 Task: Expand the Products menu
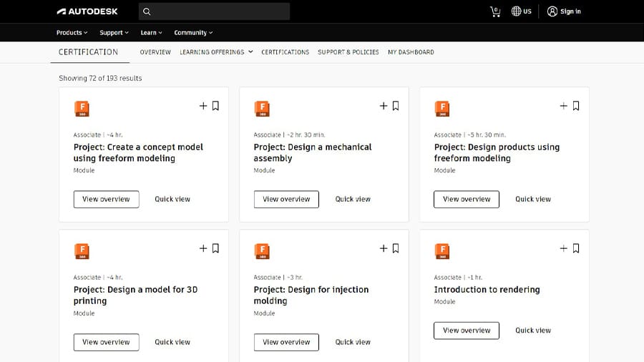pos(72,32)
